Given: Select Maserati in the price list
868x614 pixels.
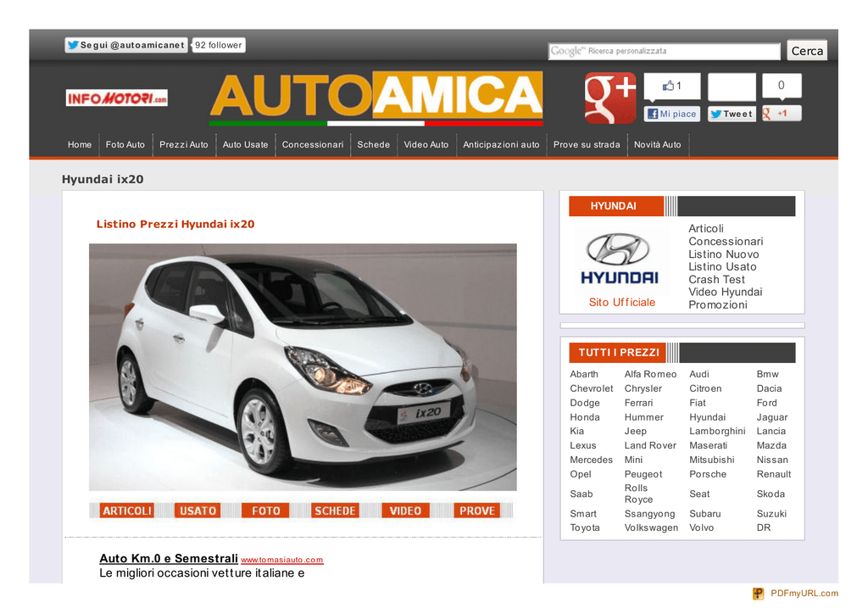Looking at the screenshot, I should (x=708, y=446).
